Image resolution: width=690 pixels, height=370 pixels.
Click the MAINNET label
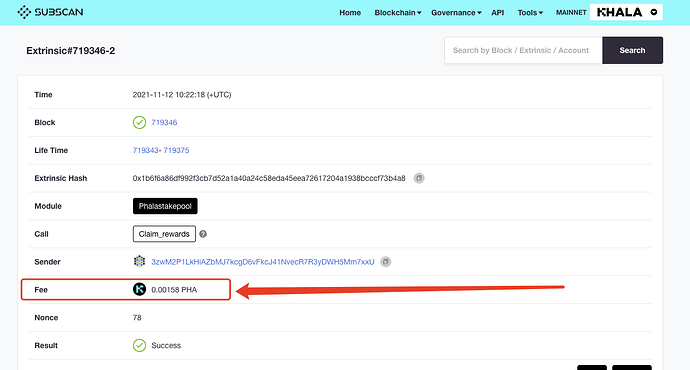click(571, 13)
